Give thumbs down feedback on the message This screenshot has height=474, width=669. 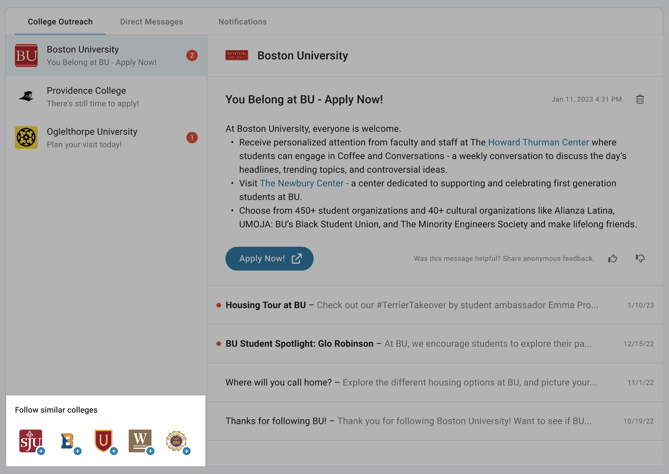tap(640, 259)
